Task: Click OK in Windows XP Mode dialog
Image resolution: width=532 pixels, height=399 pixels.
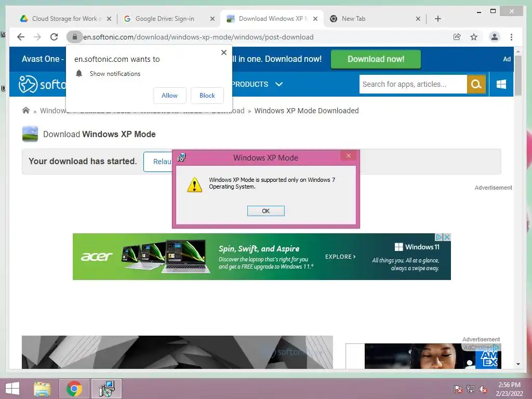Action: [265, 211]
